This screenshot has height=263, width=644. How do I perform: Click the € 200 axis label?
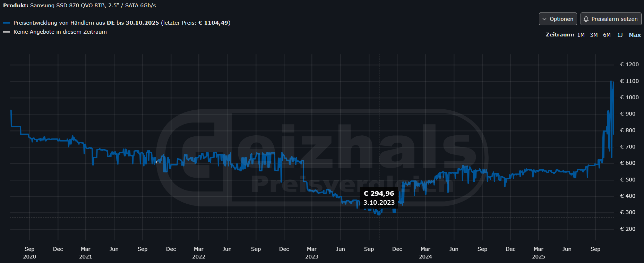[x=628, y=229]
